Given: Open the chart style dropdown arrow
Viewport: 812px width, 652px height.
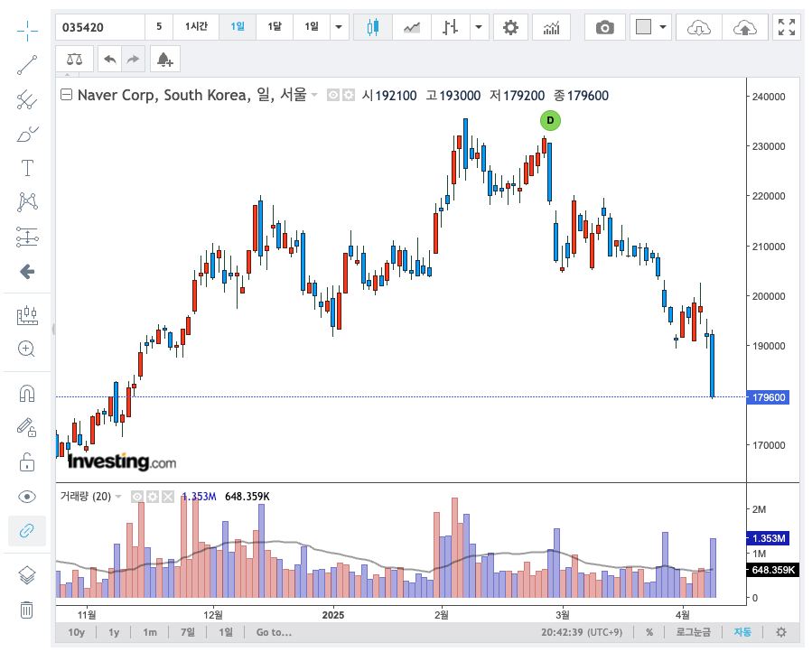Looking at the screenshot, I should (479, 27).
